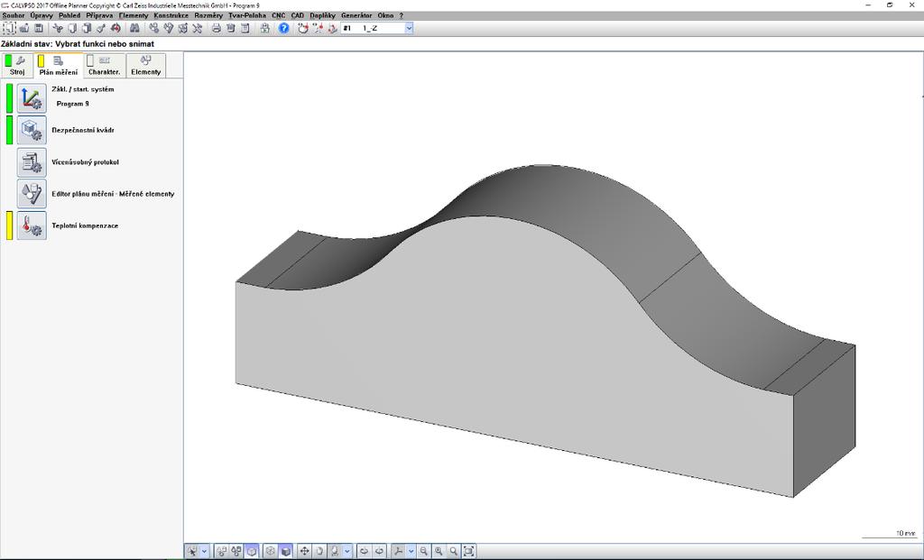
Task: Click the Zoom in magnifier icon
Action: pyautogui.click(x=439, y=551)
